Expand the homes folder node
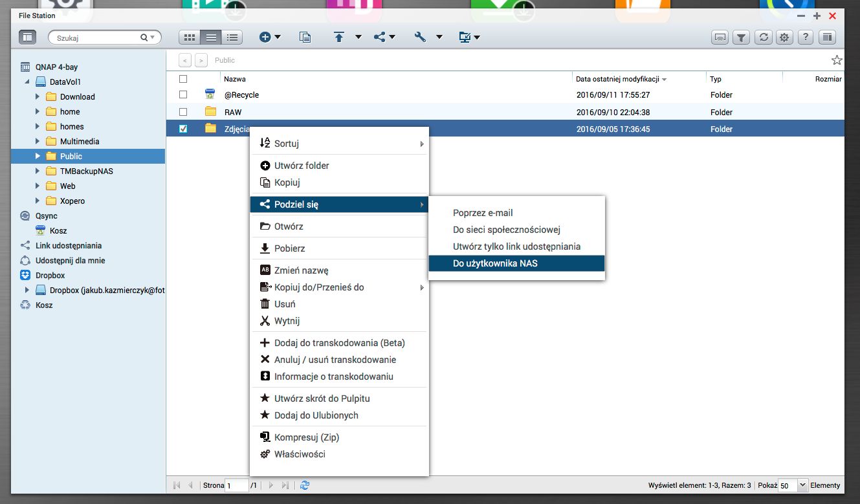 pyautogui.click(x=38, y=126)
